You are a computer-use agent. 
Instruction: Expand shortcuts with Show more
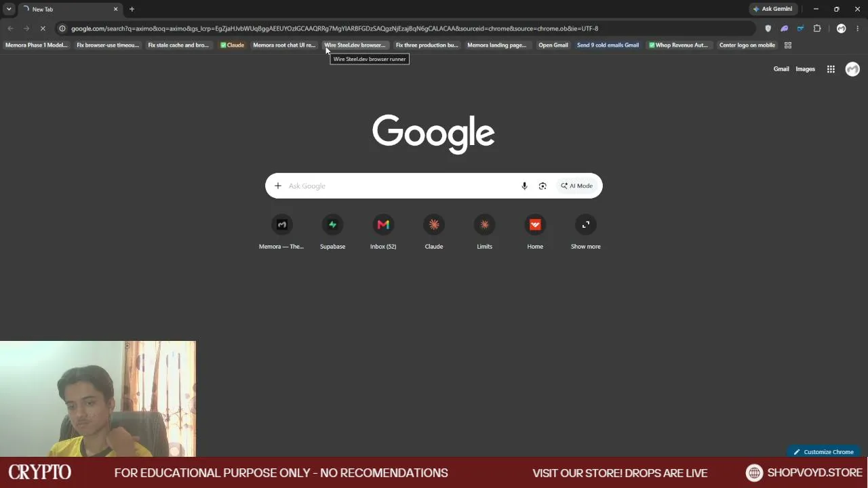(586, 232)
